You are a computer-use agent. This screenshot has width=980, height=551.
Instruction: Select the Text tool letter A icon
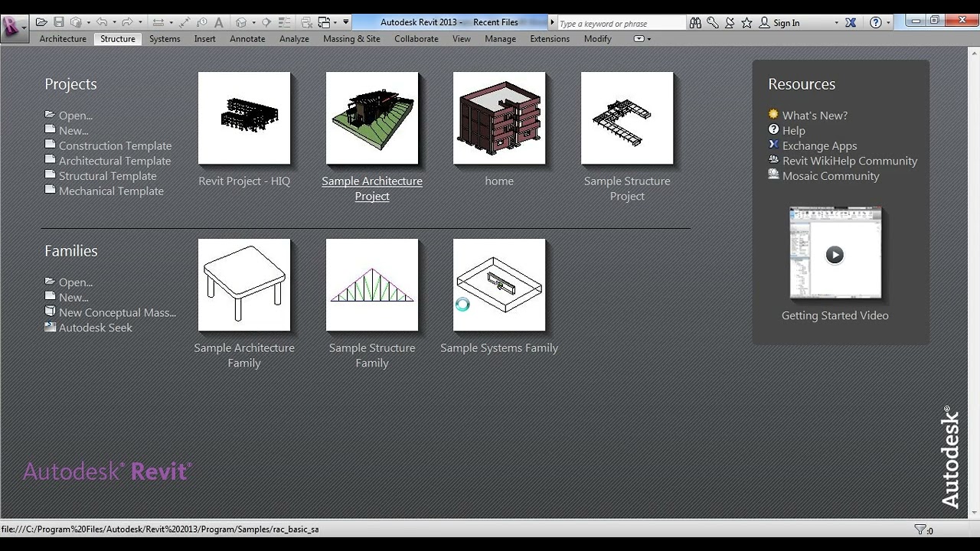point(219,22)
